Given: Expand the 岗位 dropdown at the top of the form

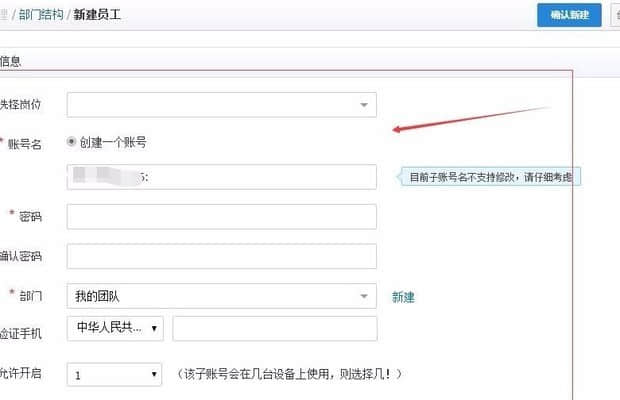Looking at the screenshot, I should point(221,104).
